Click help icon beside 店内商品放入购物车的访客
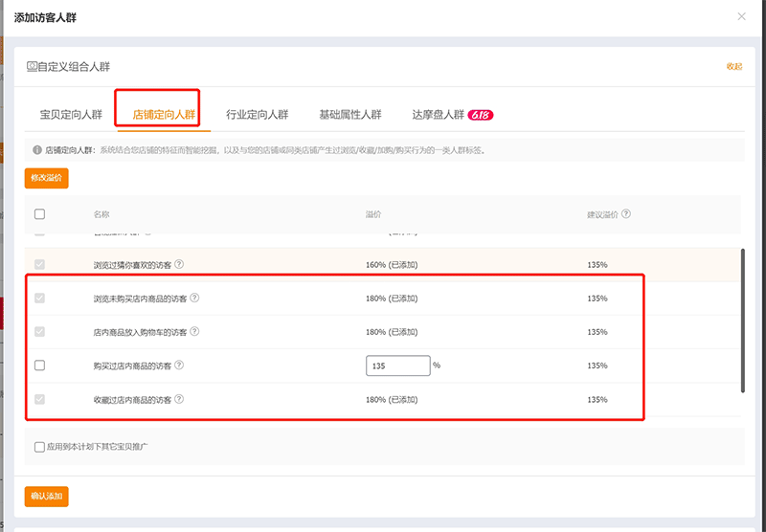 click(x=194, y=332)
